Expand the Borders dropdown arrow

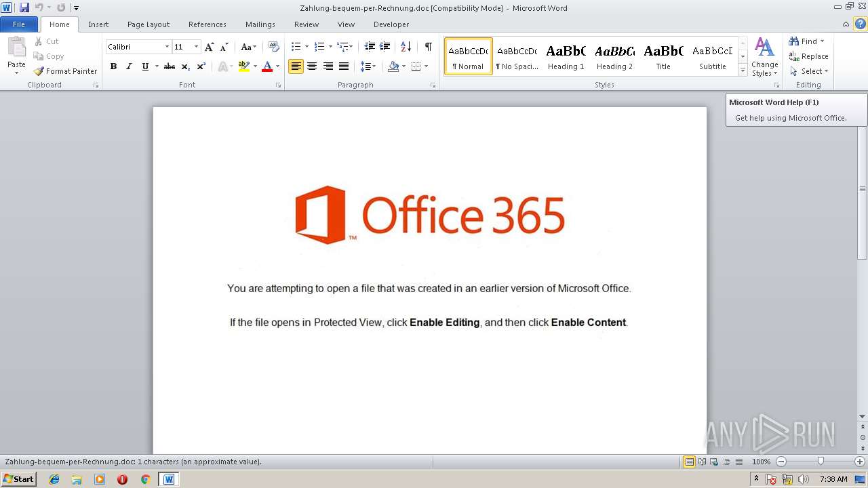click(426, 66)
